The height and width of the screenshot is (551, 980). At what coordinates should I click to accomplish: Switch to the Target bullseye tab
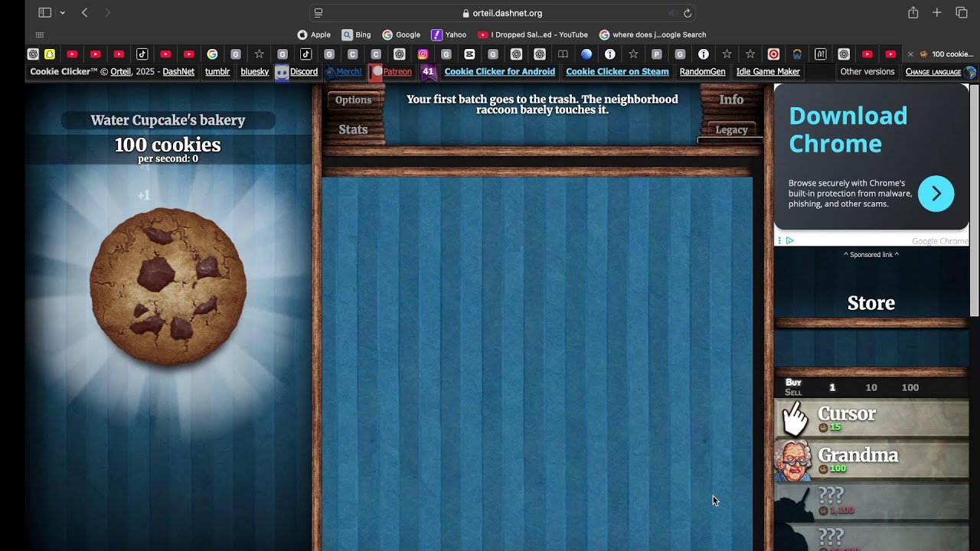coord(773,54)
